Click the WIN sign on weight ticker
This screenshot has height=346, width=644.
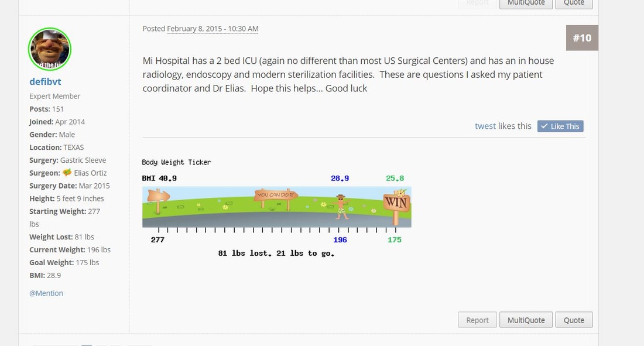click(396, 203)
